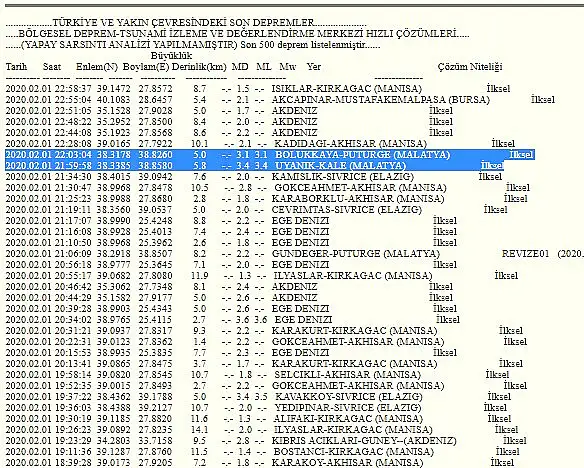Click the Çözüm Niteliği column header
584x468 pixels.
point(470,67)
